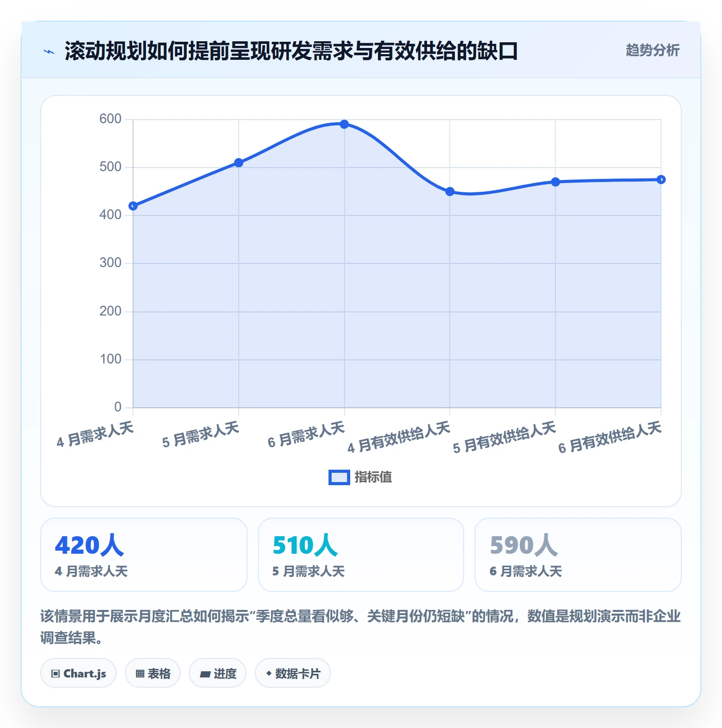Click the 指标值 legend text
722x728 pixels.
(373, 477)
